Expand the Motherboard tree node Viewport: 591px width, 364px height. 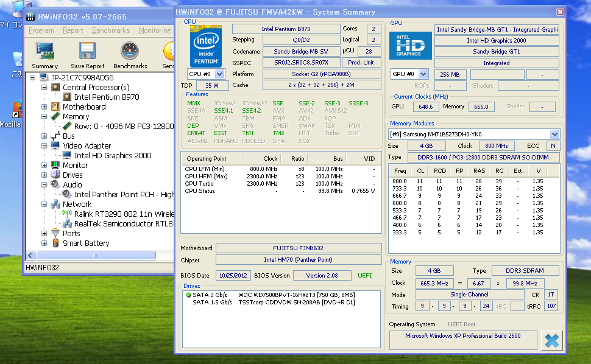44,107
